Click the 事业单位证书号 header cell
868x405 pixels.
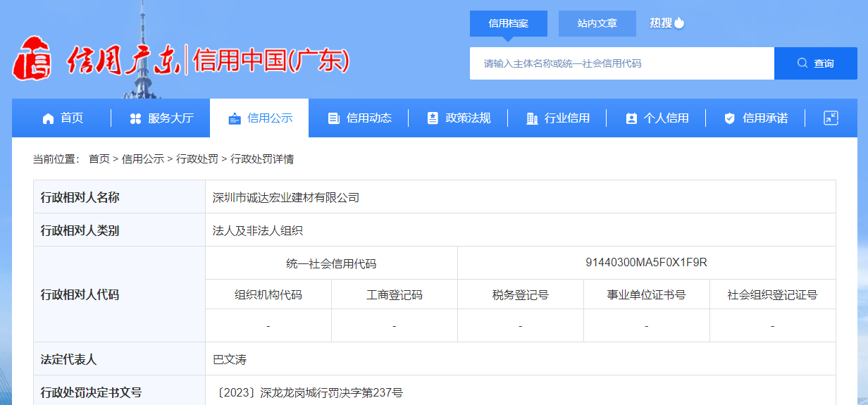tap(647, 295)
